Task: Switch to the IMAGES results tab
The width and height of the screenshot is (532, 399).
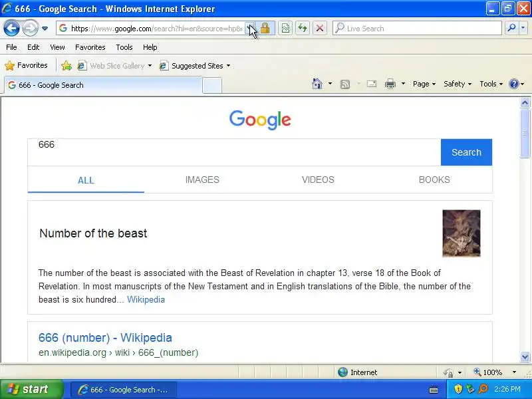Action: click(x=202, y=180)
